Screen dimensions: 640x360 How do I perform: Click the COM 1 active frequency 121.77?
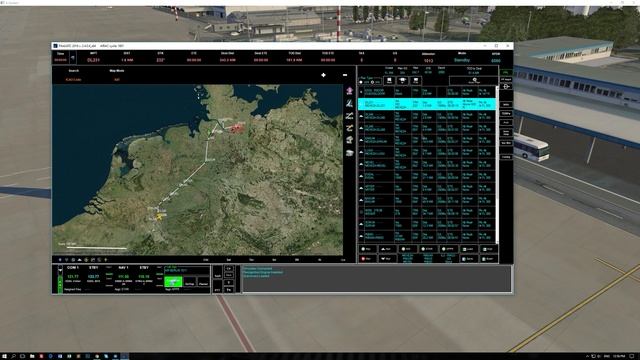[73, 276]
